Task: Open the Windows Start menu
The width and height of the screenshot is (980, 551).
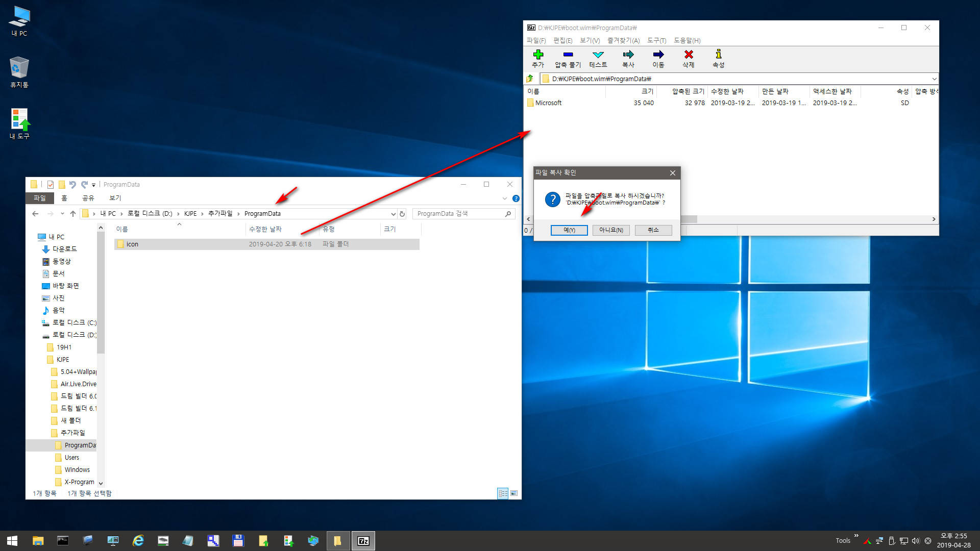Action: [x=12, y=541]
